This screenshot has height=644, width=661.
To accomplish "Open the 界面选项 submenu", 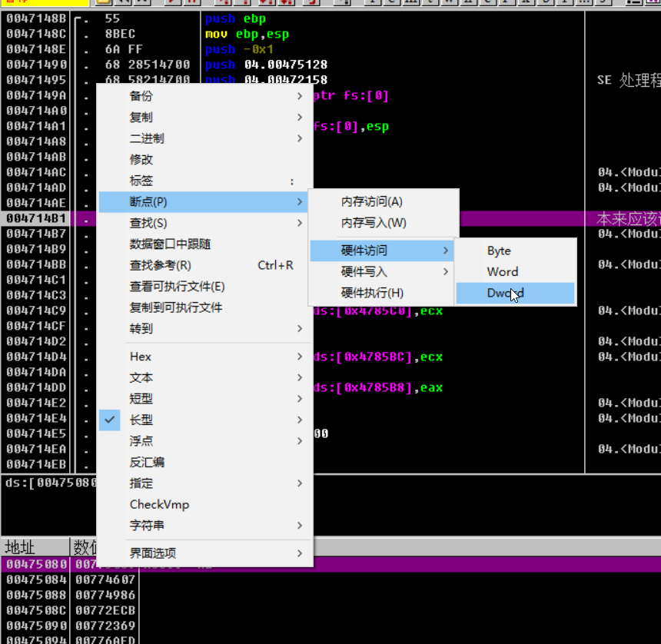I will click(x=206, y=553).
